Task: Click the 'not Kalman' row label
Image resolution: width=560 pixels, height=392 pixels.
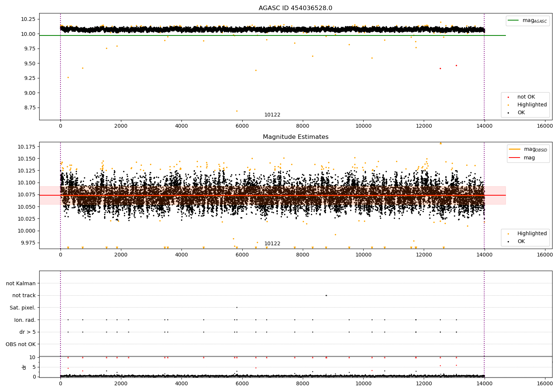Action: (21, 283)
